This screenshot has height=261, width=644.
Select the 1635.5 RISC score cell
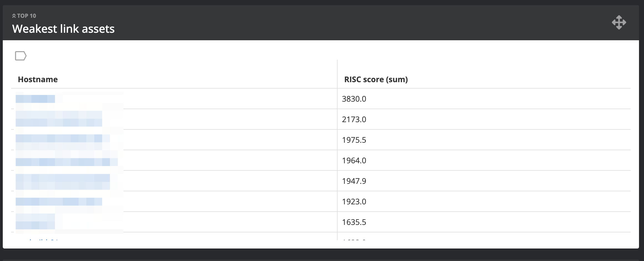tap(354, 222)
